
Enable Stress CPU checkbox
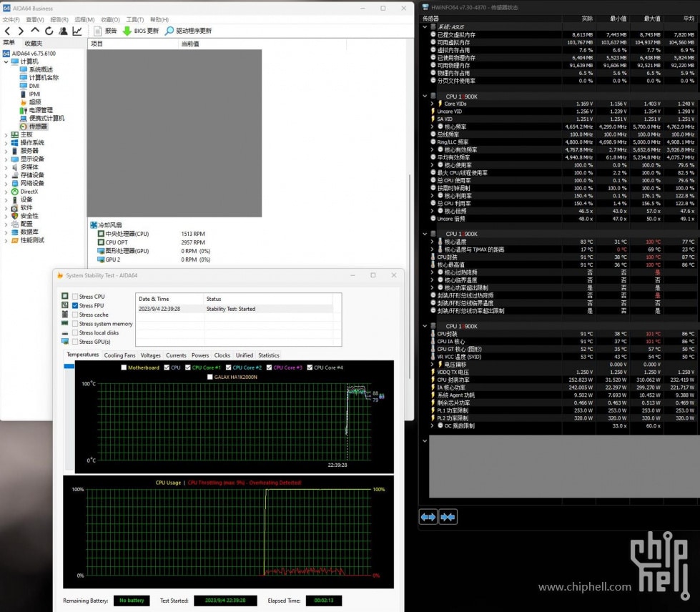coord(75,297)
